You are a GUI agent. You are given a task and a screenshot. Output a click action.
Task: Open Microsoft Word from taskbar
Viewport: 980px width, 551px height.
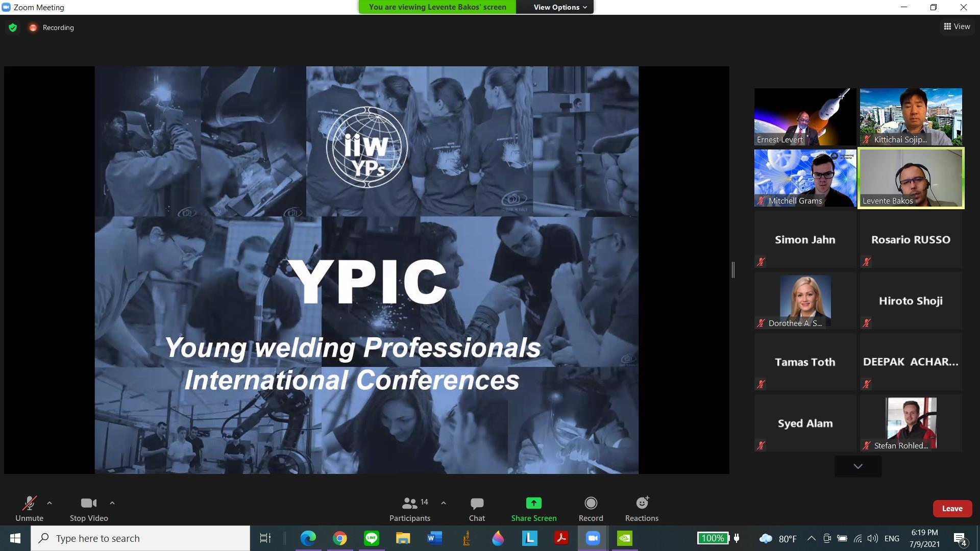point(435,538)
